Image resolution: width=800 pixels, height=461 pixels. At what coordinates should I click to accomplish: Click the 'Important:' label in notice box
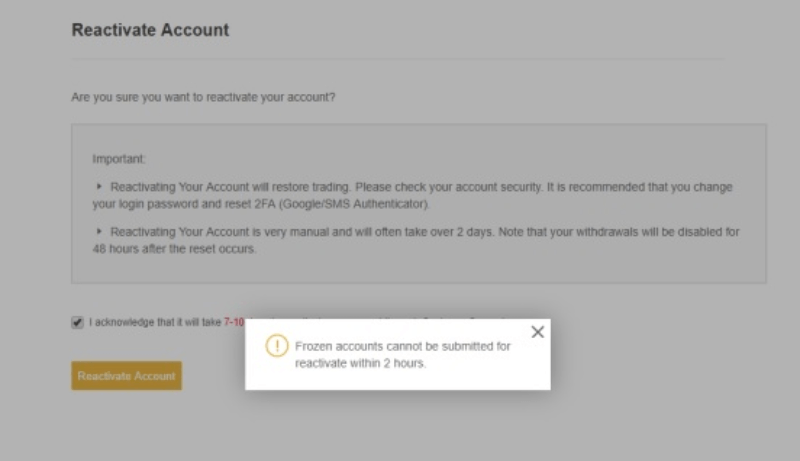click(x=119, y=159)
